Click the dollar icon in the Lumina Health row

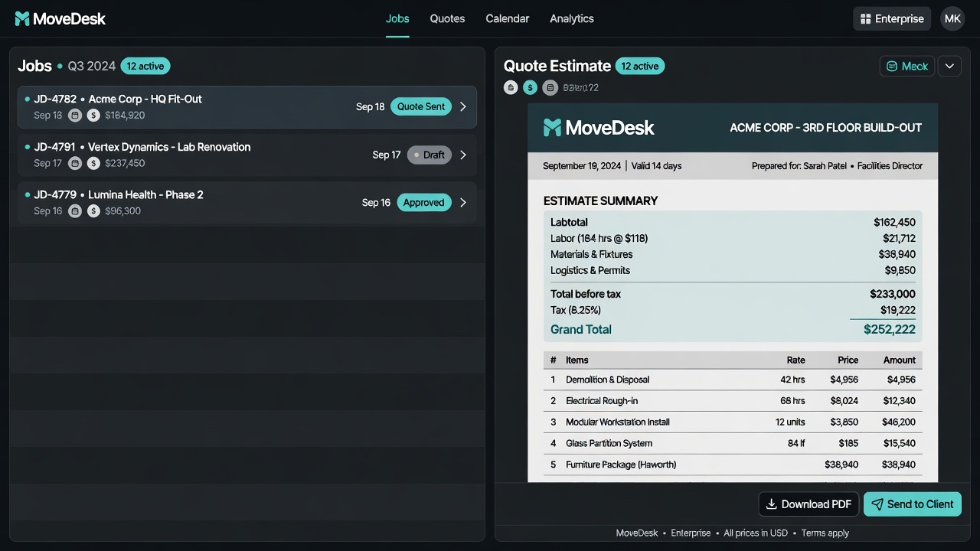93,210
